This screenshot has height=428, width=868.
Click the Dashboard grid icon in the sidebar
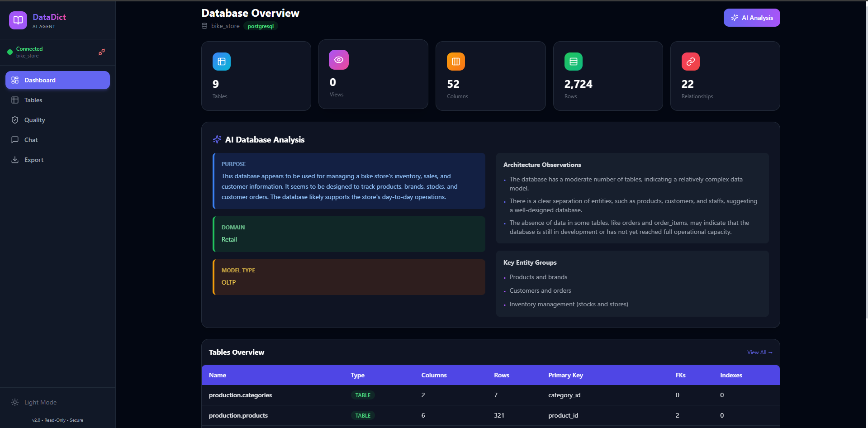(15, 80)
